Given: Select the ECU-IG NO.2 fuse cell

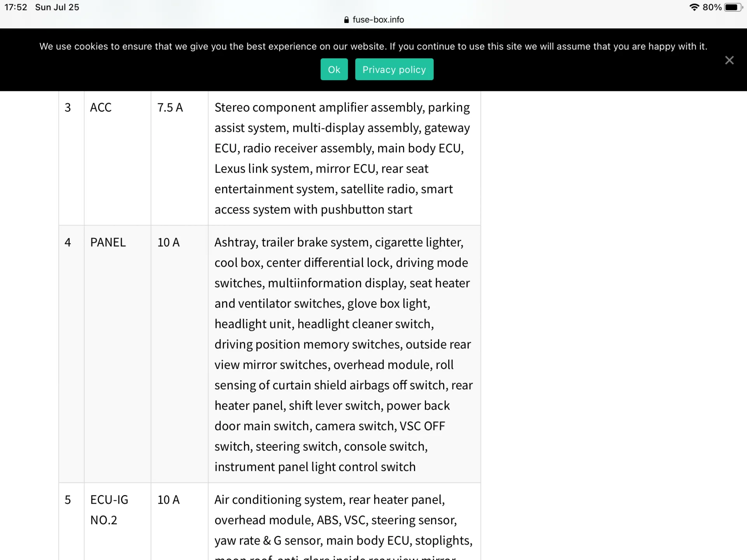Looking at the screenshot, I should point(109,509).
